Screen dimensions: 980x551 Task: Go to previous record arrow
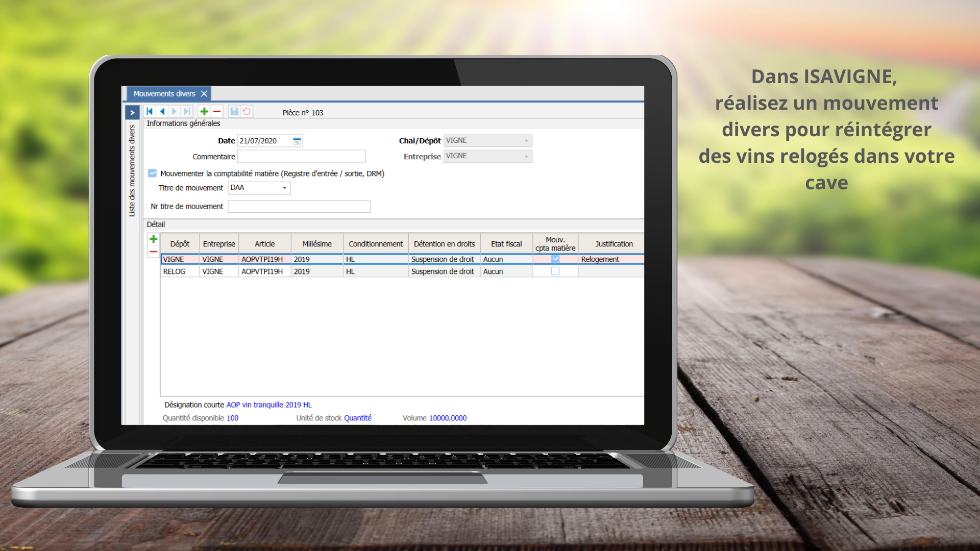point(162,111)
